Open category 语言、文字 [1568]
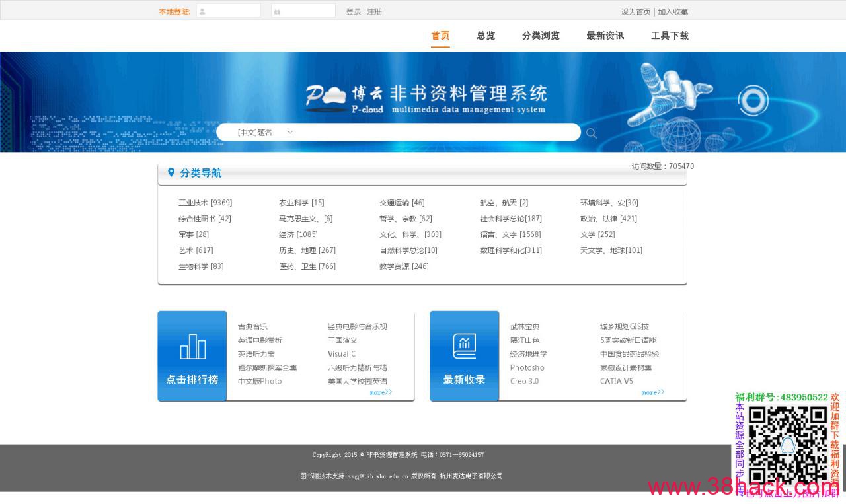Screen dimensions: 846x504 pyautogui.click(x=510, y=234)
